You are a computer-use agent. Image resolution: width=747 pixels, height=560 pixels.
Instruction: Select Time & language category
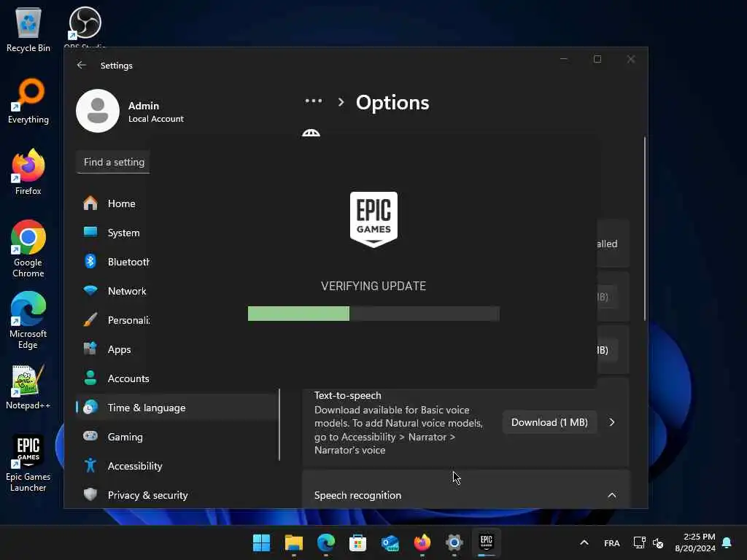(x=177, y=408)
